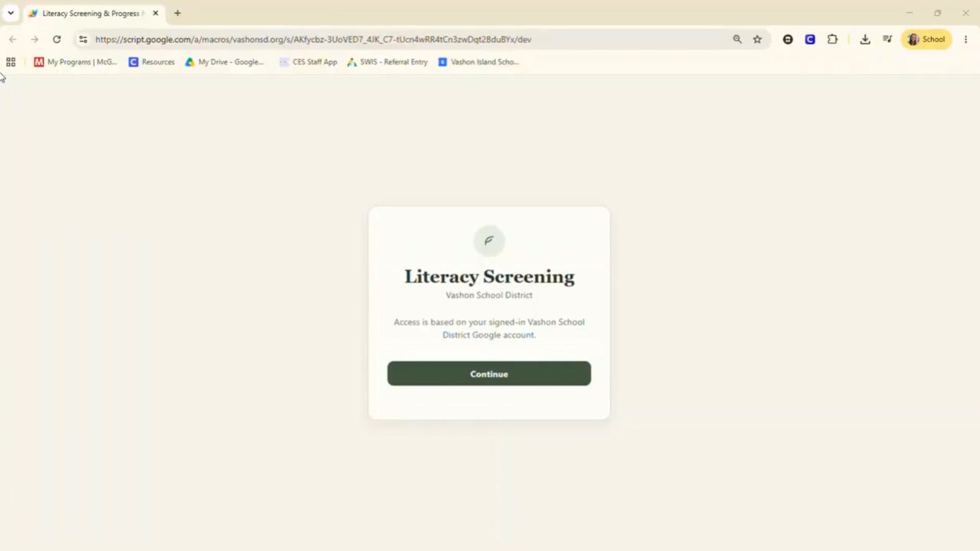Click the Continue button

pos(489,373)
